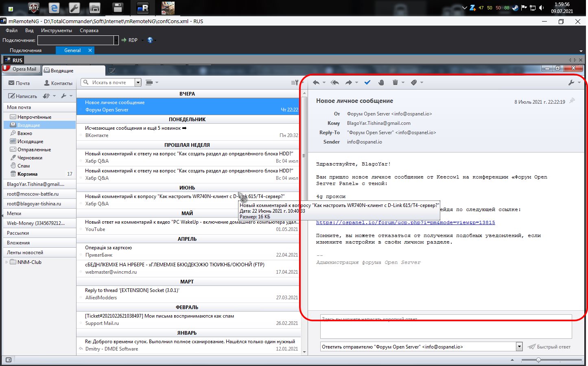588x366 pixels.
Task: Select the Непрочтённые folder
Action: pos(39,117)
